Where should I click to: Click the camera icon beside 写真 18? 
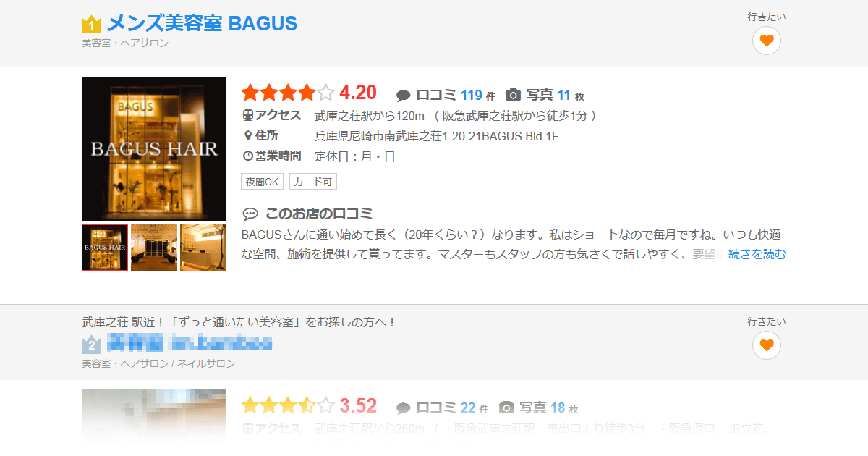[x=508, y=408]
